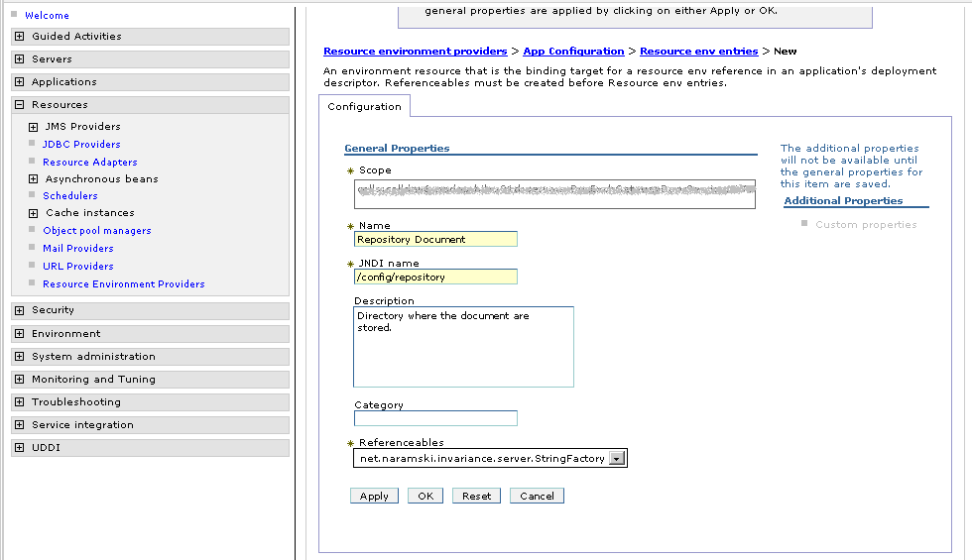Click in the Name input field

click(x=435, y=239)
